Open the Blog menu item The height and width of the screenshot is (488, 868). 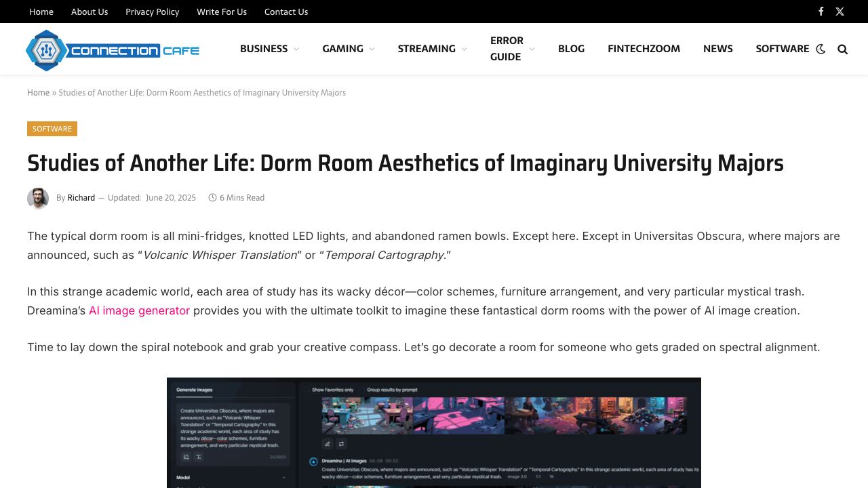point(571,49)
